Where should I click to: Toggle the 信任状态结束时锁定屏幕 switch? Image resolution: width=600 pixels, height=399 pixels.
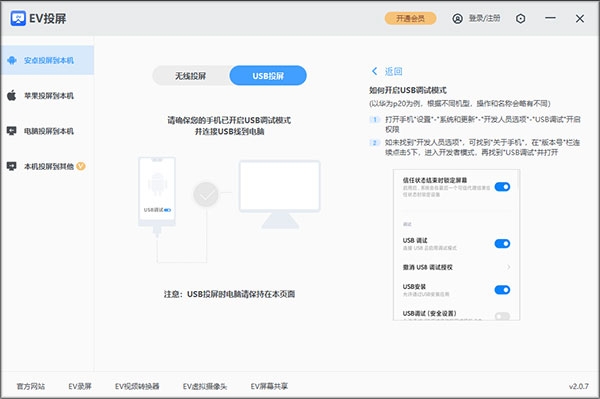(x=502, y=187)
